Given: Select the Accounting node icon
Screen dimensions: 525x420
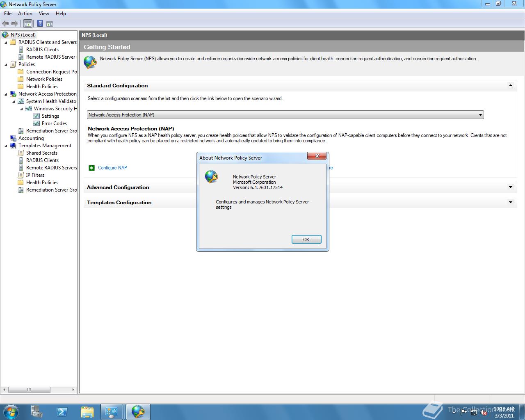Looking at the screenshot, I should 13,138.
